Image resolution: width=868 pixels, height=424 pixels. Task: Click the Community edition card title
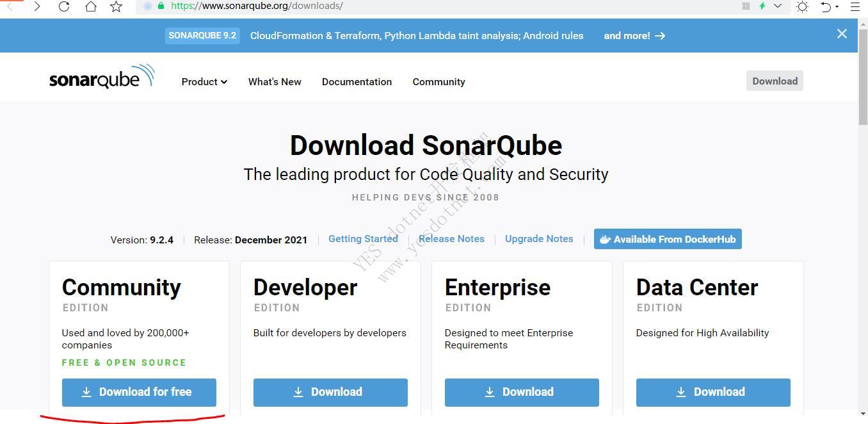click(x=122, y=288)
